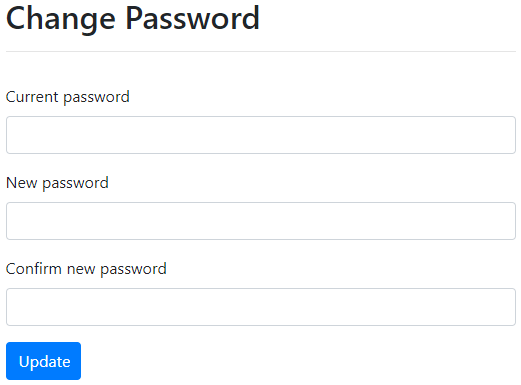Place cursor in first password box

pos(261,135)
